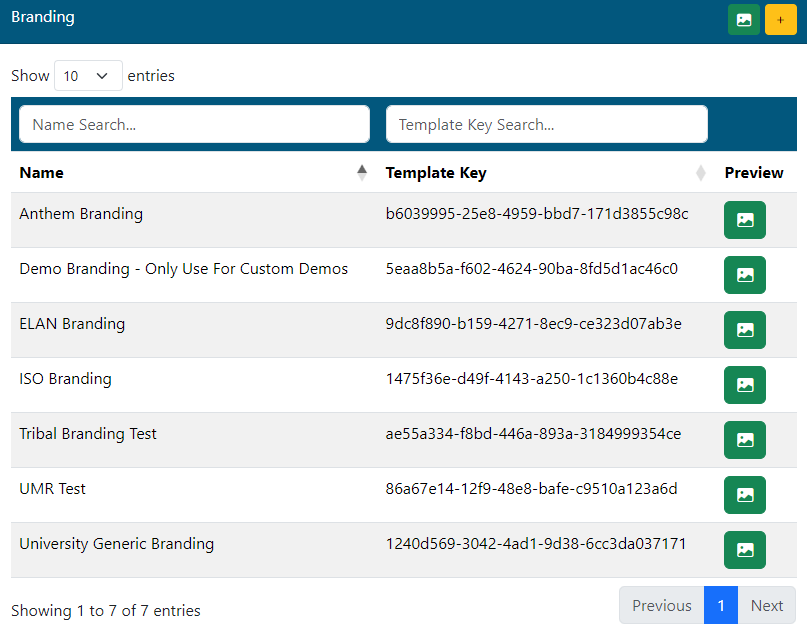The width and height of the screenshot is (807, 636).
Task: Preview the Tribal Branding Test template
Action: click(744, 440)
